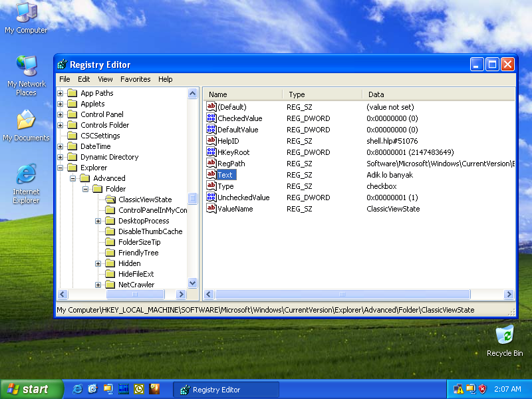532x399 pixels.
Task: Click the FolderSizeTip folder icon
Action: click(x=110, y=242)
